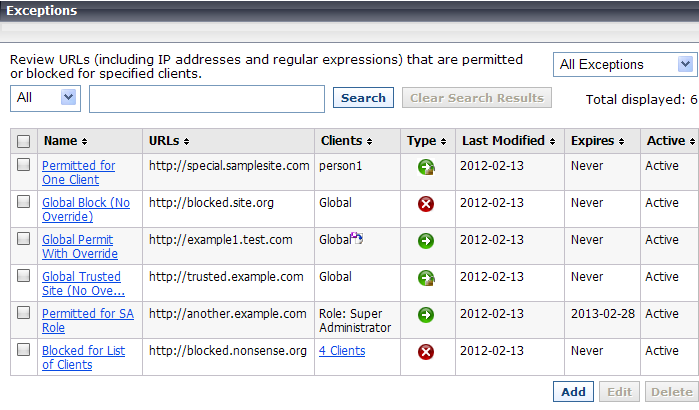The width and height of the screenshot is (699, 410).
Task: Click green permit icon for another.example.com
Action: (426, 315)
